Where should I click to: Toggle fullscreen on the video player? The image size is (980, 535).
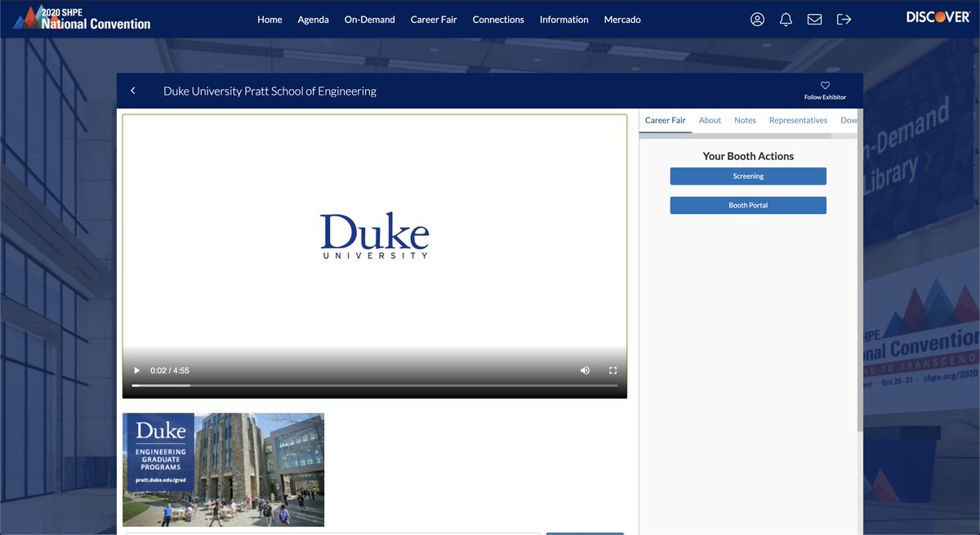pos(612,370)
